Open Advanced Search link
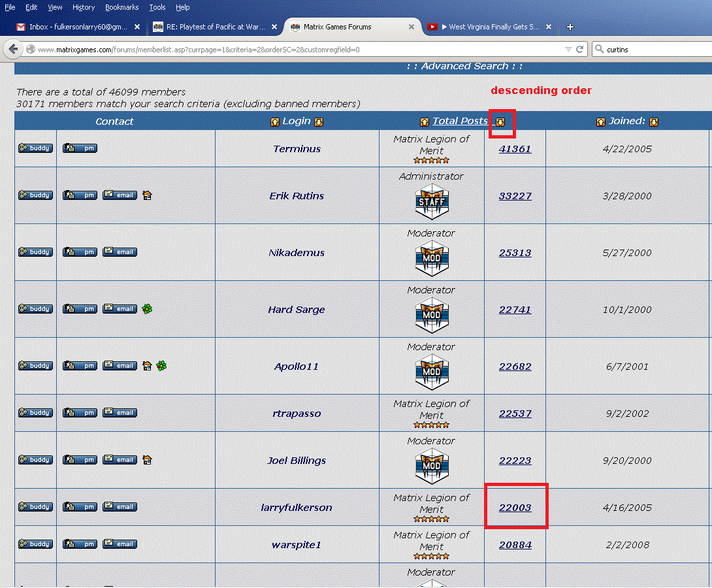The image size is (712, 588). (x=464, y=66)
